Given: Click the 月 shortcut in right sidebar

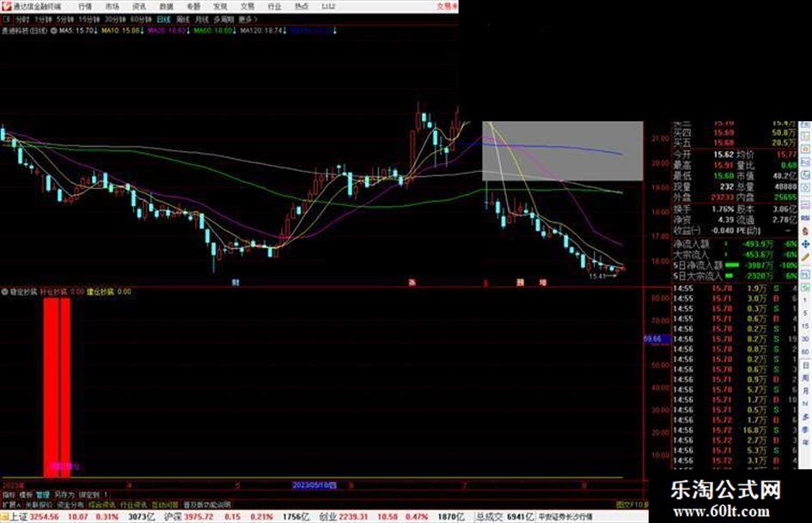Looking at the screenshot, I should coord(805,391).
